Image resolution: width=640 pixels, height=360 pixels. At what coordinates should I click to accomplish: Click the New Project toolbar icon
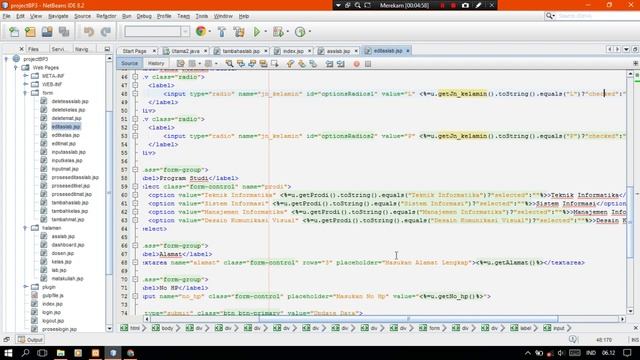(x=30, y=32)
